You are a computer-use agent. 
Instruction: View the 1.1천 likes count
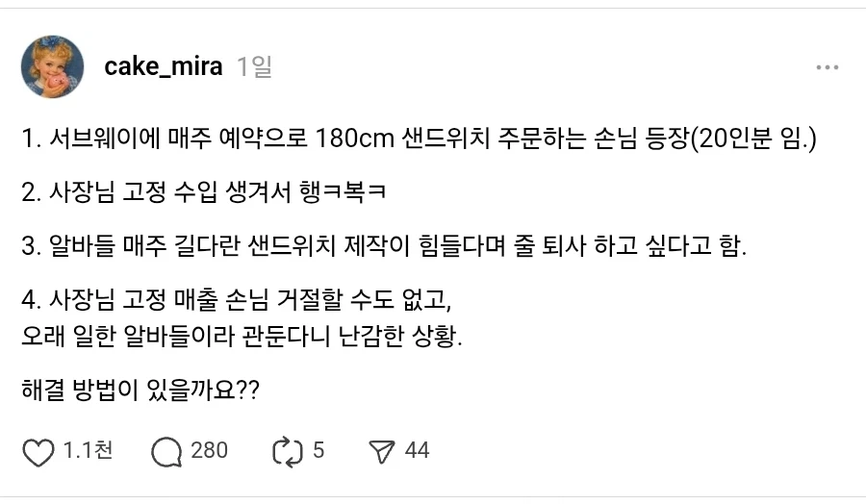[x=88, y=450]
